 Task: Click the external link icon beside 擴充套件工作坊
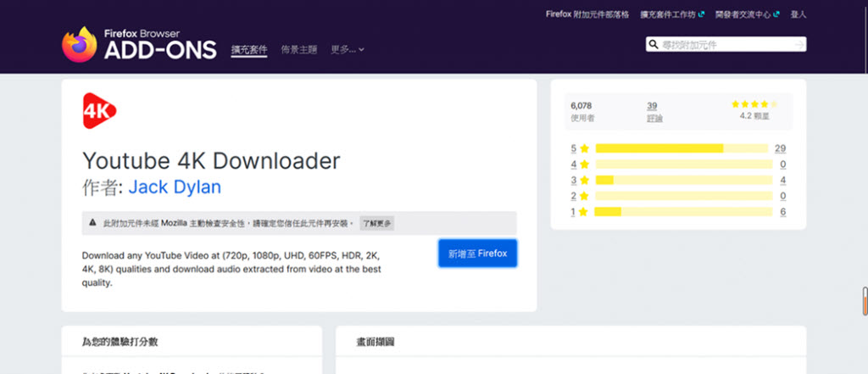[x=701, y=14]
